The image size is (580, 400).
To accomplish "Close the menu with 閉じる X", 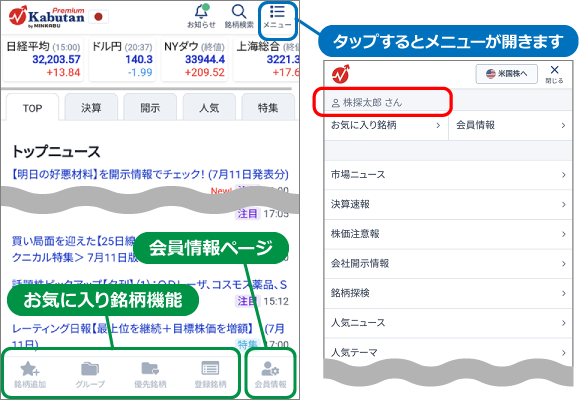I will 554,74.
